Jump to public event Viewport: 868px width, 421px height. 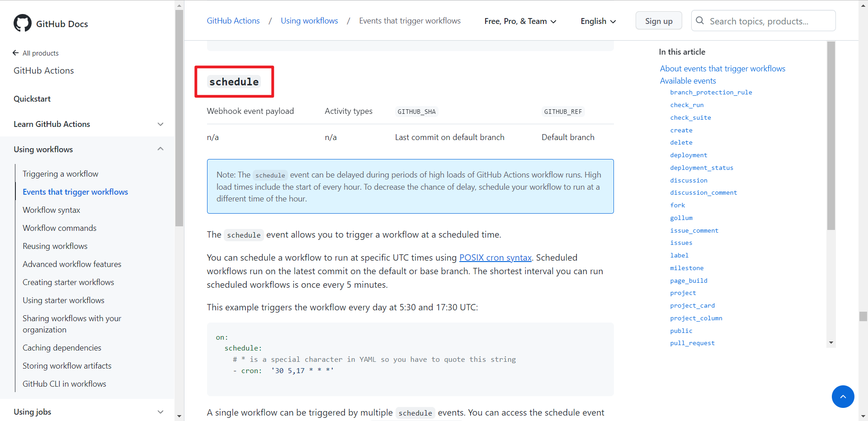click(681, 331)
